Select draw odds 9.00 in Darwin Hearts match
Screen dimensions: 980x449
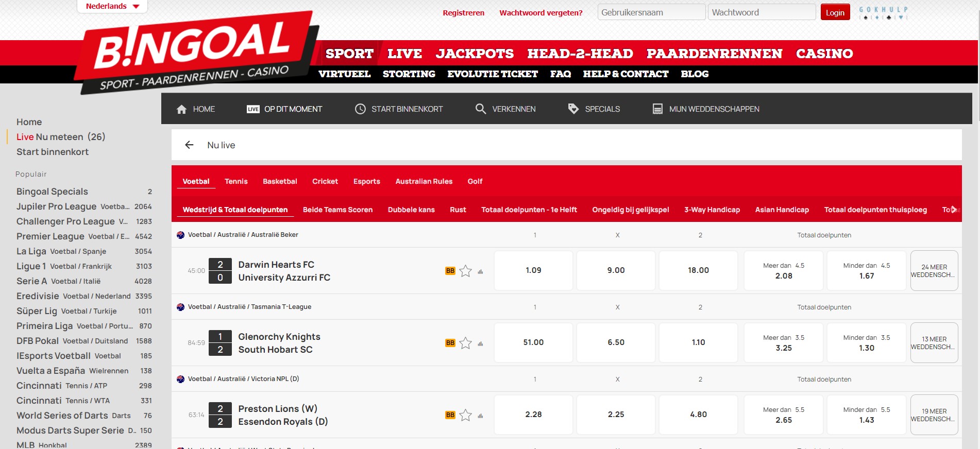[x=616, y=270]
